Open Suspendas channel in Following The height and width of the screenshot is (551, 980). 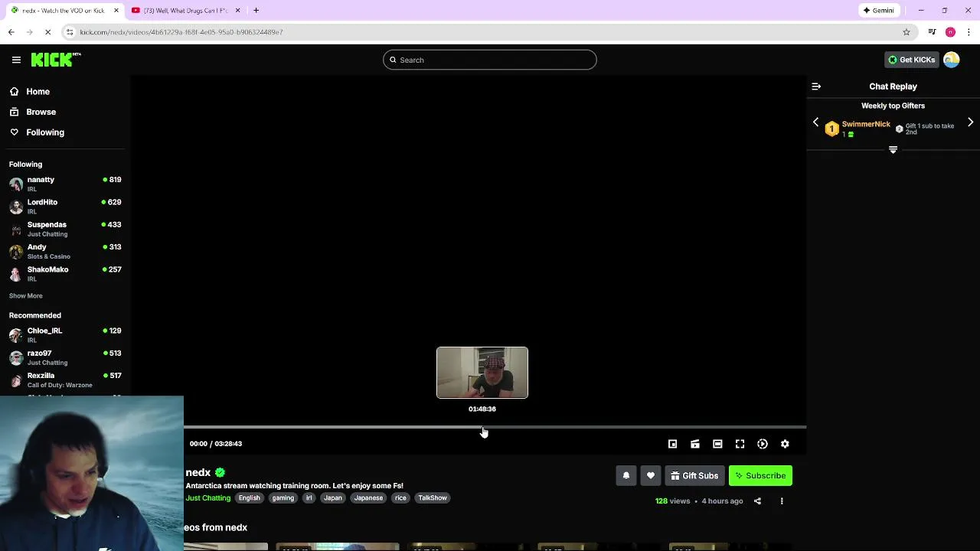pos(65,229)
